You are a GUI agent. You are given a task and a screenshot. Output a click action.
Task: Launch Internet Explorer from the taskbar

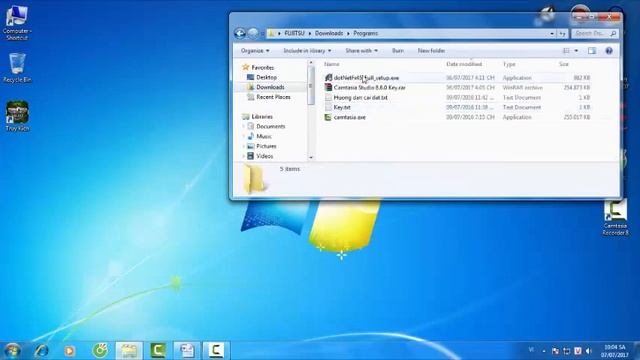42,350
